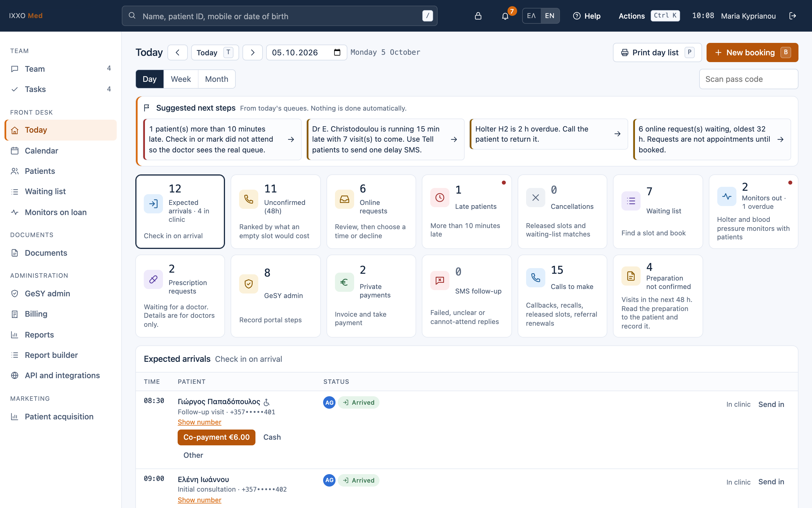Switch to Day view
This screenshot has height=508, width=812.
(150, 79)
